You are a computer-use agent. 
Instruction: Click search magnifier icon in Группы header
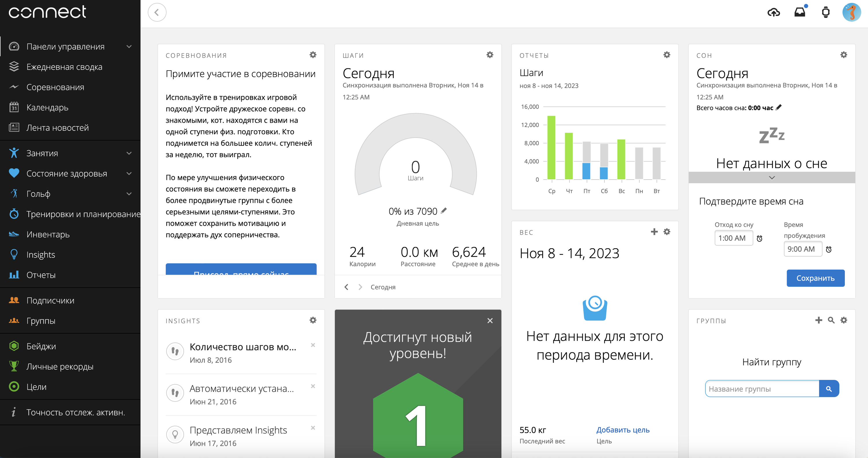pyautogui.click(x=831, y=320)
